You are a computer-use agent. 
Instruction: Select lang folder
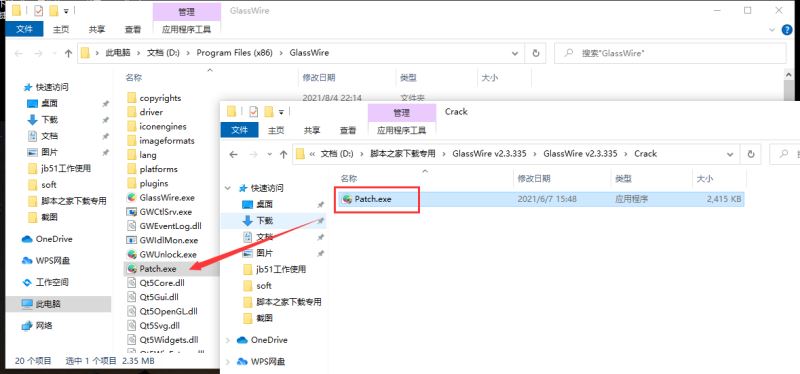148,155
